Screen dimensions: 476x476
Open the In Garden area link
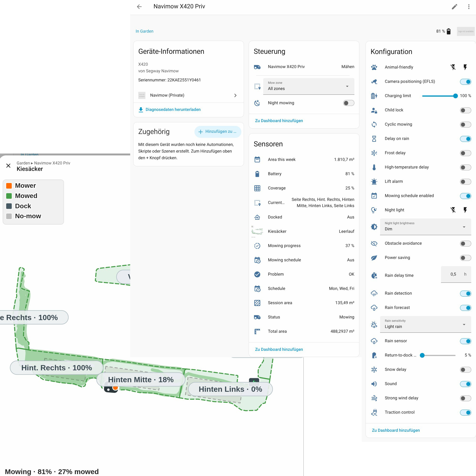coord(144,31)
